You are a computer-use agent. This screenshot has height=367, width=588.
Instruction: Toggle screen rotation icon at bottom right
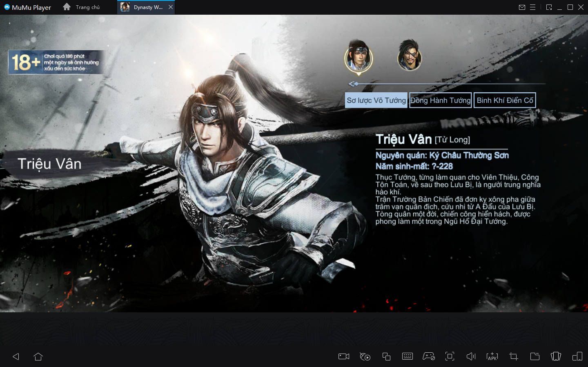[x=577, y=356]
